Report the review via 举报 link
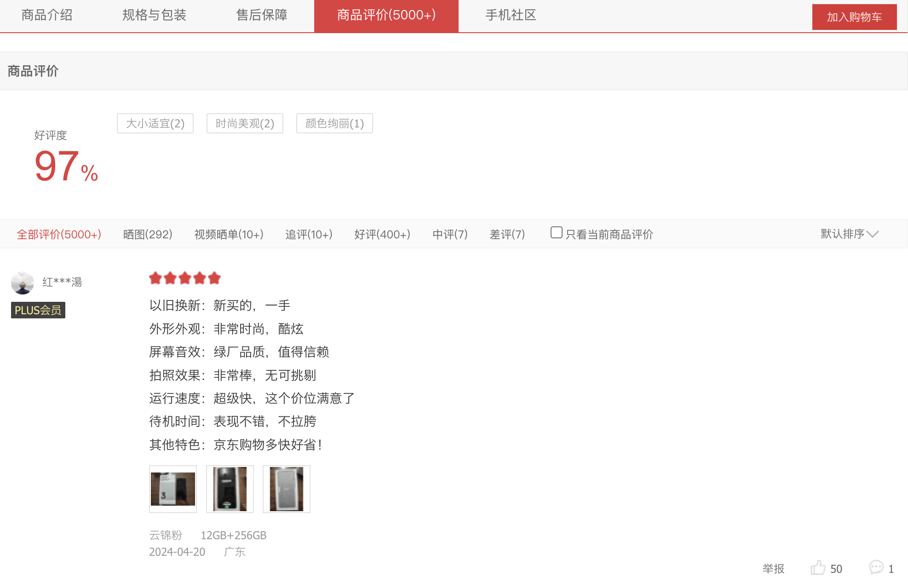Viewport: 908px width, 588px height. point(775,569)
